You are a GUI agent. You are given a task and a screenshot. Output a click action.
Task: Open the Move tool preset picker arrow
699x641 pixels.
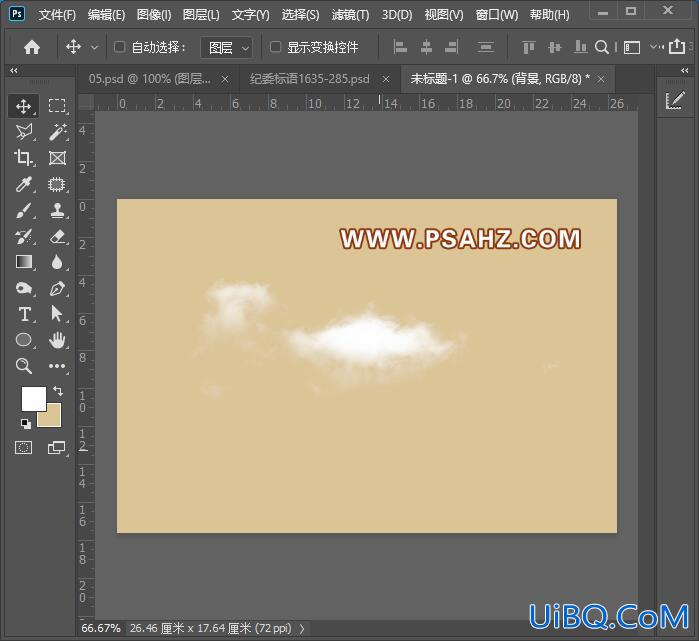tap(95, 47)
